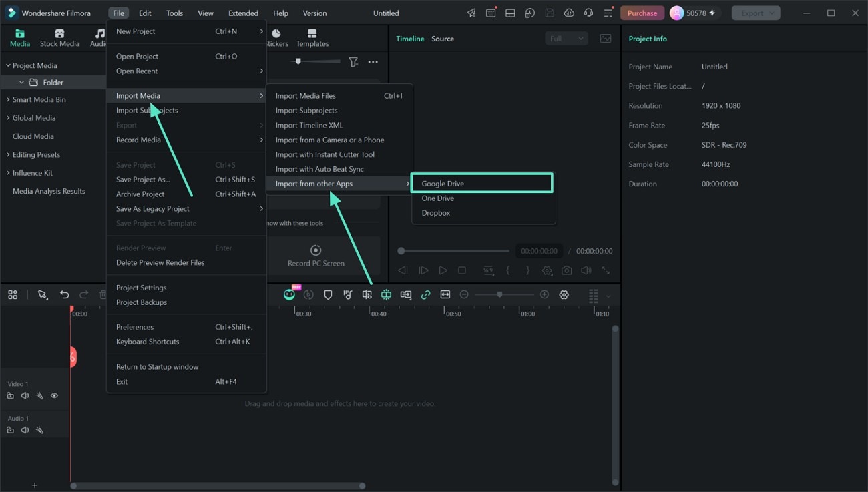
Task: Expand the Influence Kit tree item
Action: pyautogui.click(x=8, y=173)
